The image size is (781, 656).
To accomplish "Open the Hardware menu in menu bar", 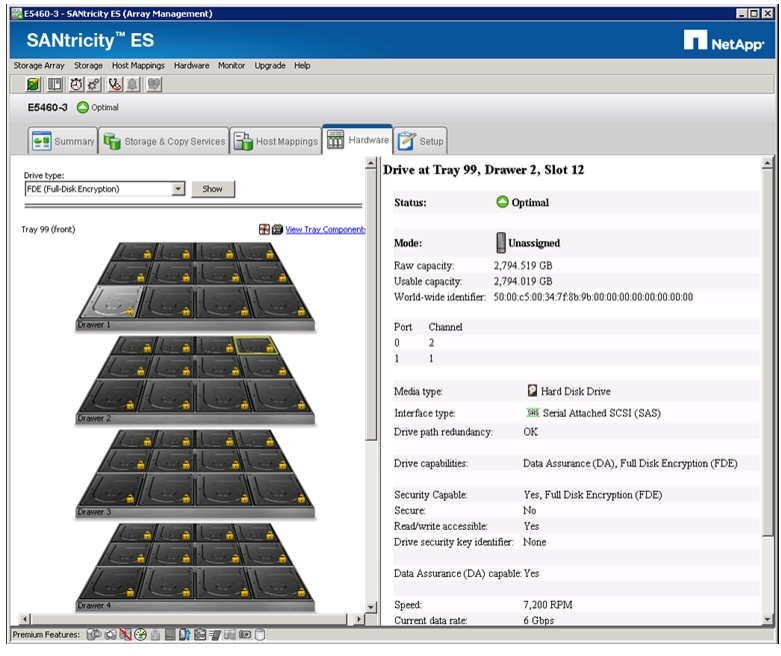I will pos(191,65).
